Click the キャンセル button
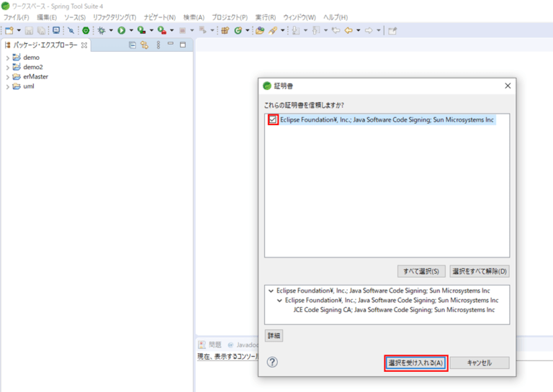Viewport: 553px width, 392px height. tap(480, 363)
